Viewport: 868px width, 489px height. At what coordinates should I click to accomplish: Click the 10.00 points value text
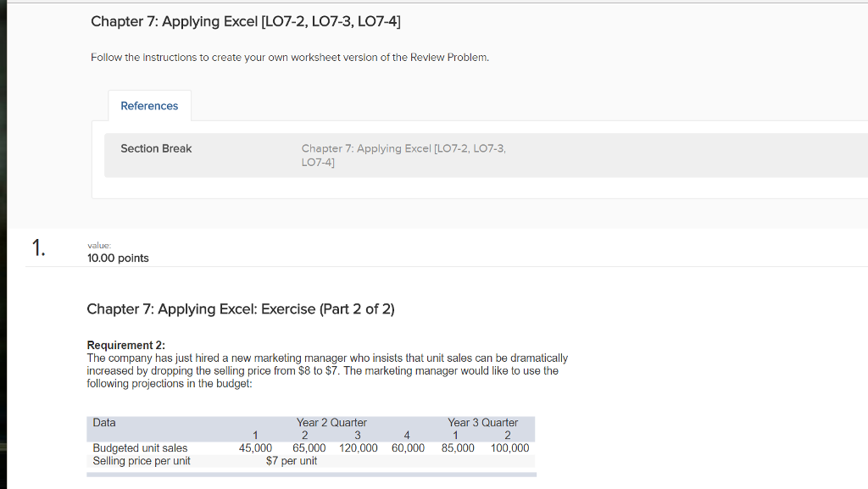pyautogui.click(x=116, y=258)
